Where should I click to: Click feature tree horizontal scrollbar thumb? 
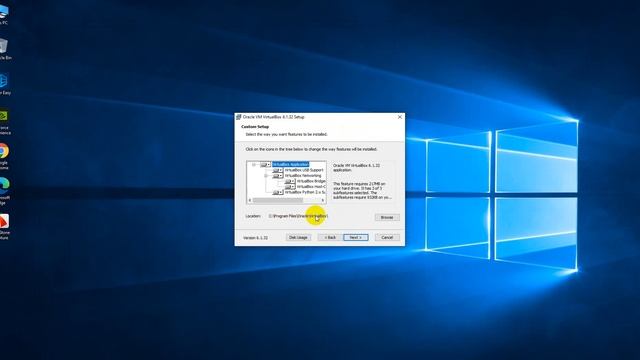coord(278,200)
